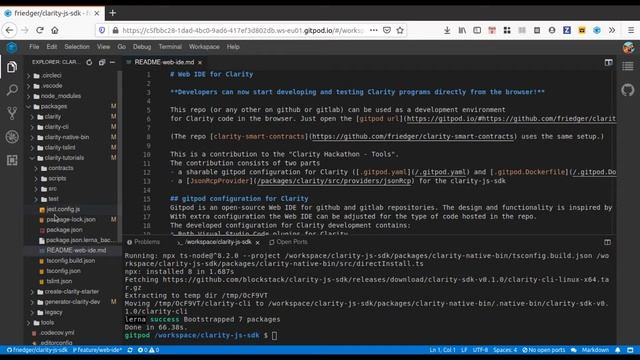Viewport: 640px width, 360px height.
Task: Synchronize changes icon in the status bar
Action: point(130,350)
